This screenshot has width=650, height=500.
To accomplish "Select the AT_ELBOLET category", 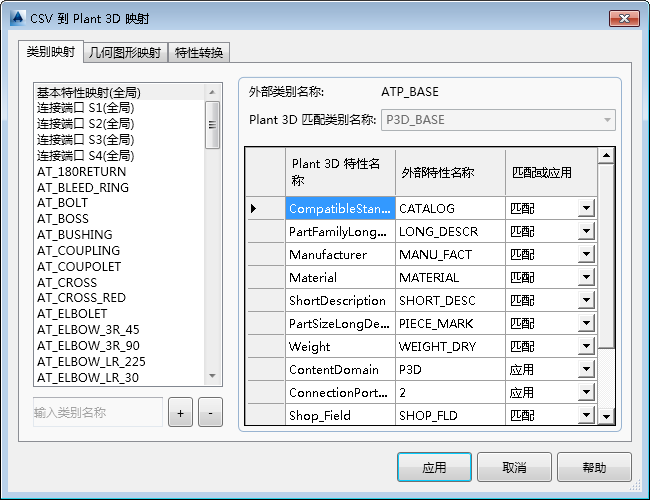I will (119, 313).
